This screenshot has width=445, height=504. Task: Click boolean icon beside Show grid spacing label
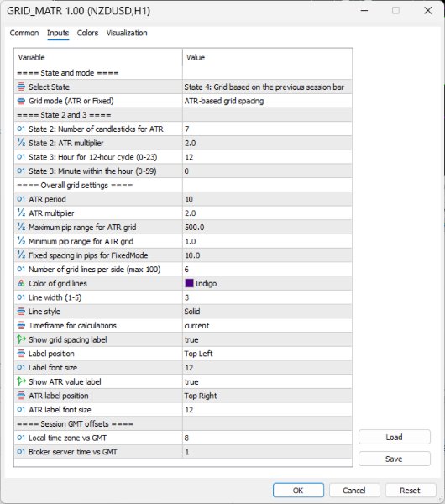click(x=21, y=339)
